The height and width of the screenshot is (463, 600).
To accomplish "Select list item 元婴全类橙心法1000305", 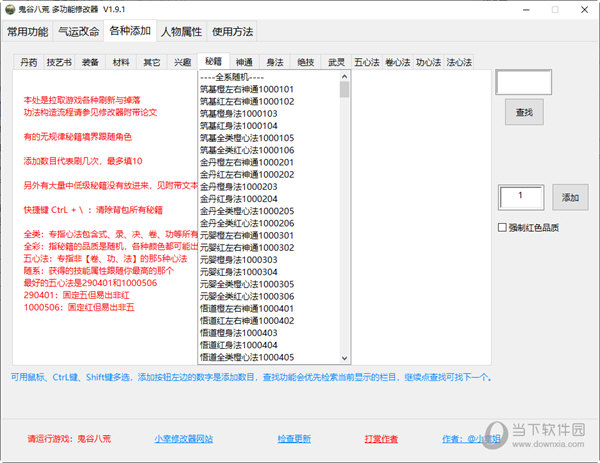I will 246,283.
